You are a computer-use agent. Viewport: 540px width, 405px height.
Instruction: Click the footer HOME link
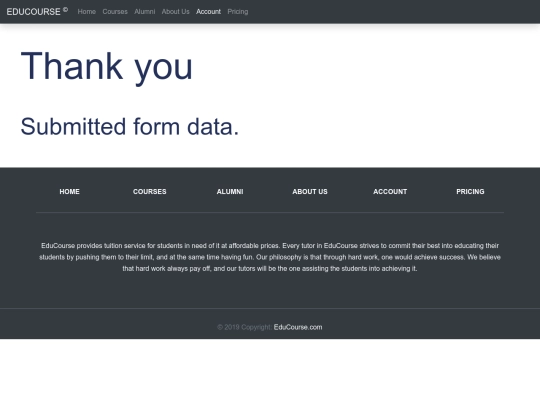[x=70, y=191]
